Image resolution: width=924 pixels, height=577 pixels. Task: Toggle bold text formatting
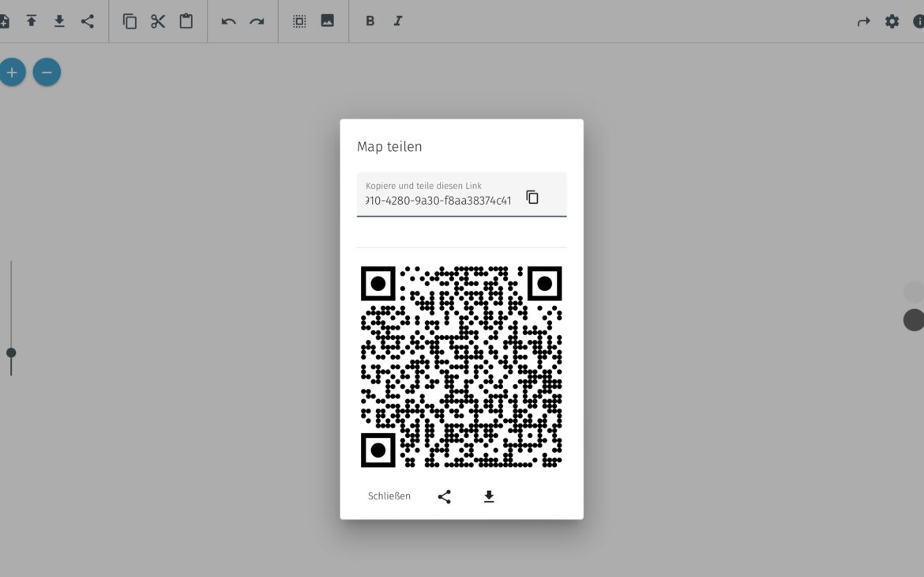tap(370, 21)
